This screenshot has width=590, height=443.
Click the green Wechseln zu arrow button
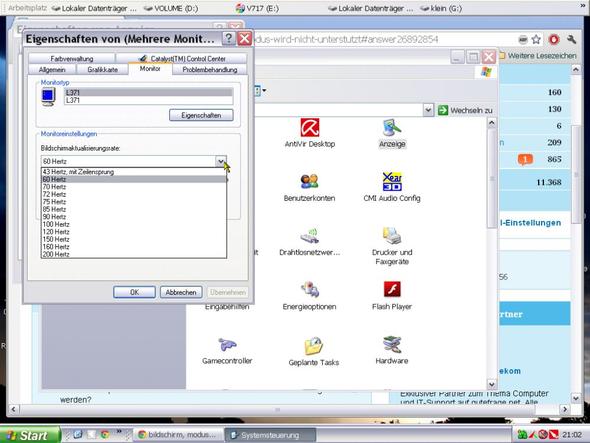pos(443,110)
